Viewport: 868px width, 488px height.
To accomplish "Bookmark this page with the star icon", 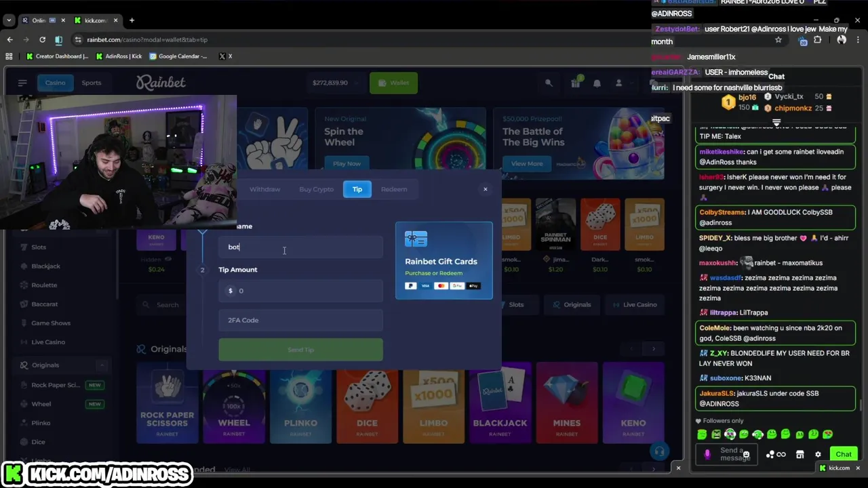I will [x=778, y=40].
